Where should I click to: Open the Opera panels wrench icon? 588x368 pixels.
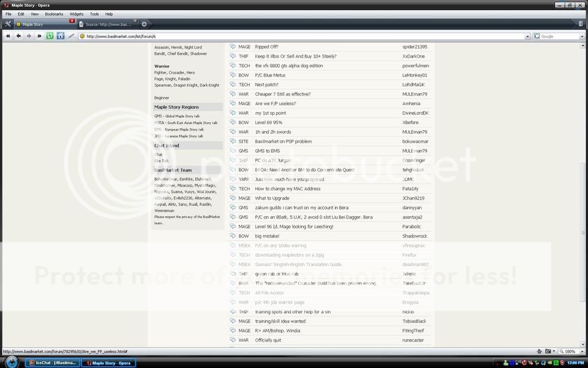pos(7,24)
